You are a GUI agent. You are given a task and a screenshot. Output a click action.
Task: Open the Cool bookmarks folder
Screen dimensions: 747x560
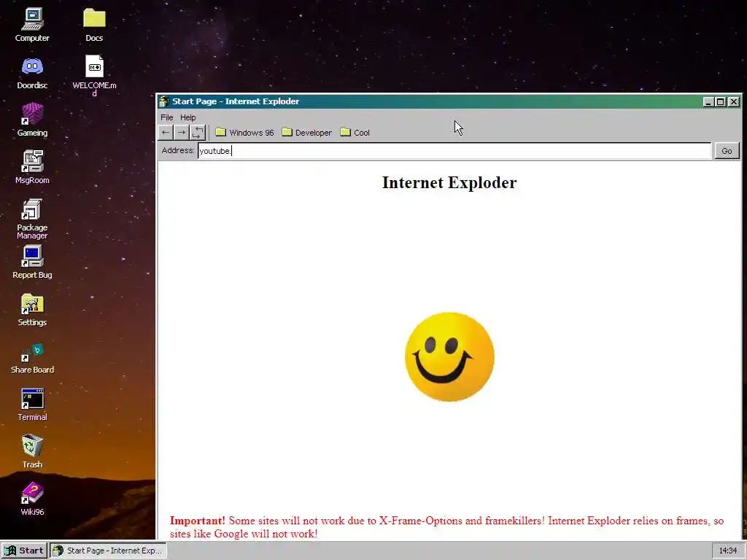click(x=355, y=133)
